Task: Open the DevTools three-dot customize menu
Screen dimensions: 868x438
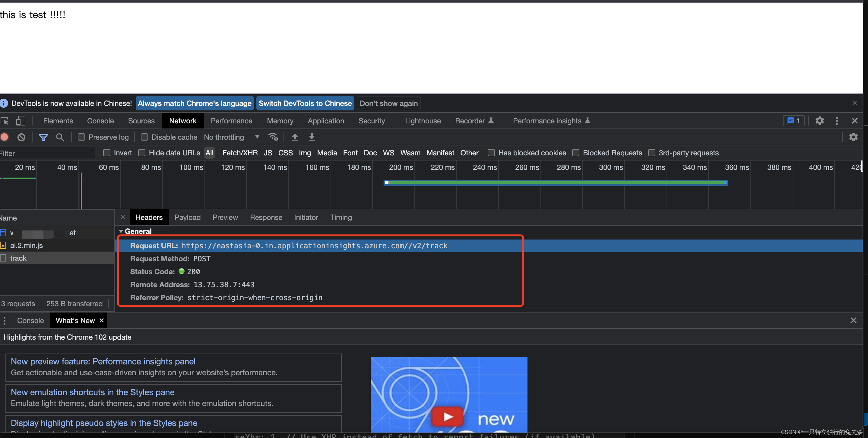Action: (x=837, y=121)
